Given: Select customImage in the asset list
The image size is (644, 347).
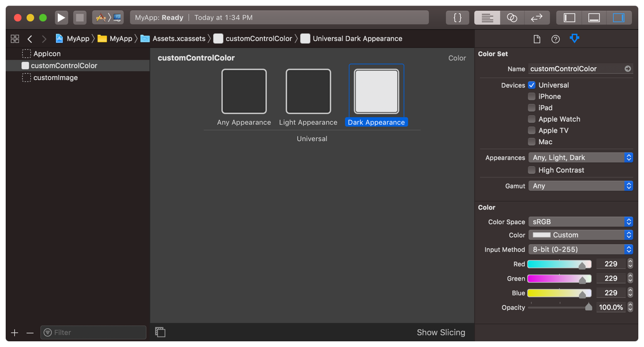Looking at the screenshot, I should click(55, 78).
